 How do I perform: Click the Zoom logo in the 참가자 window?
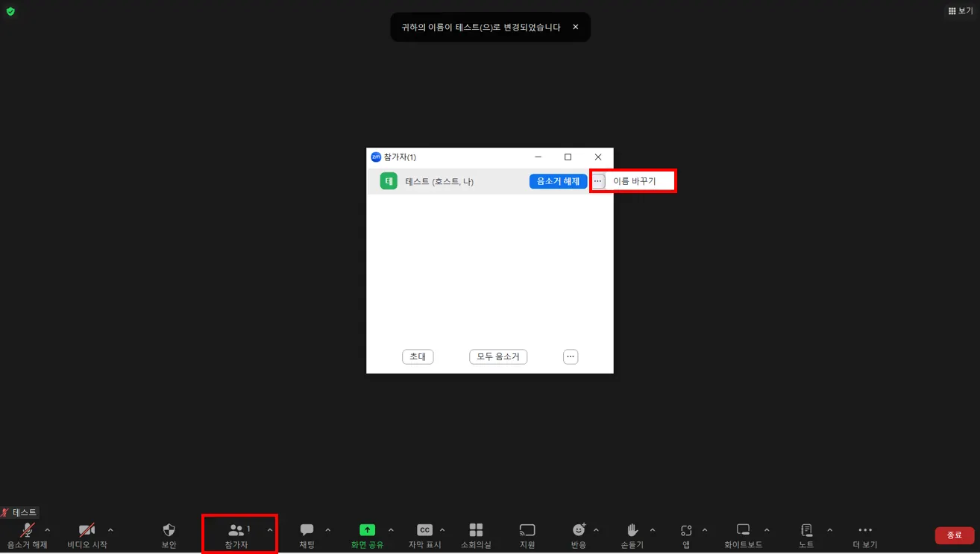tap(376, 157)
